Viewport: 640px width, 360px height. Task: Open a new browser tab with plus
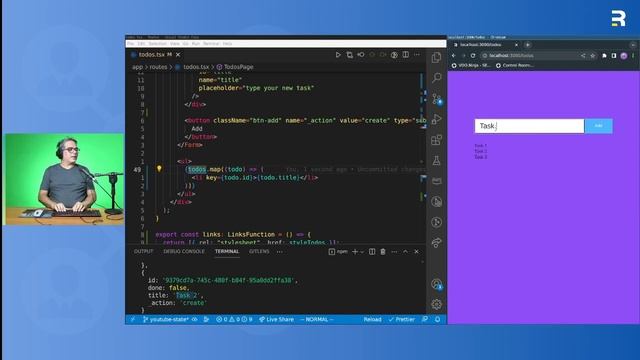click(x=527, y=45)
